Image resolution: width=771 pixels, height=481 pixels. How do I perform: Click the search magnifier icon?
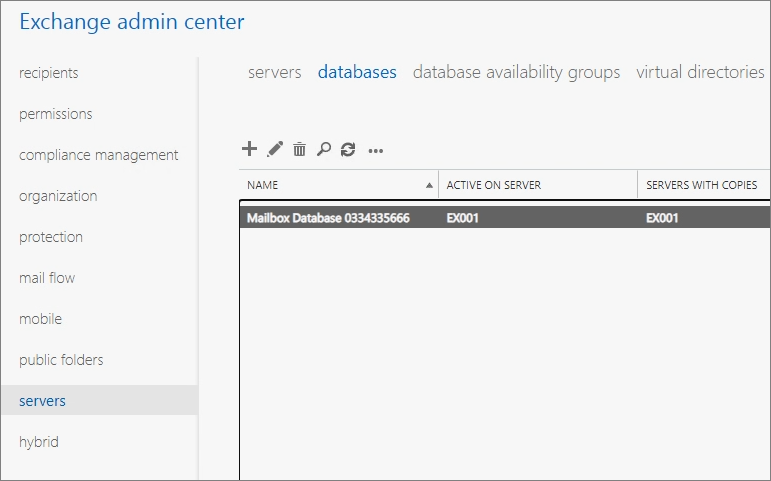(x=324, y=149)
